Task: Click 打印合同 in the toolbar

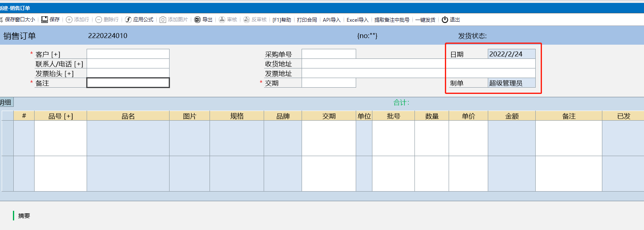Action: pos(307,20)
